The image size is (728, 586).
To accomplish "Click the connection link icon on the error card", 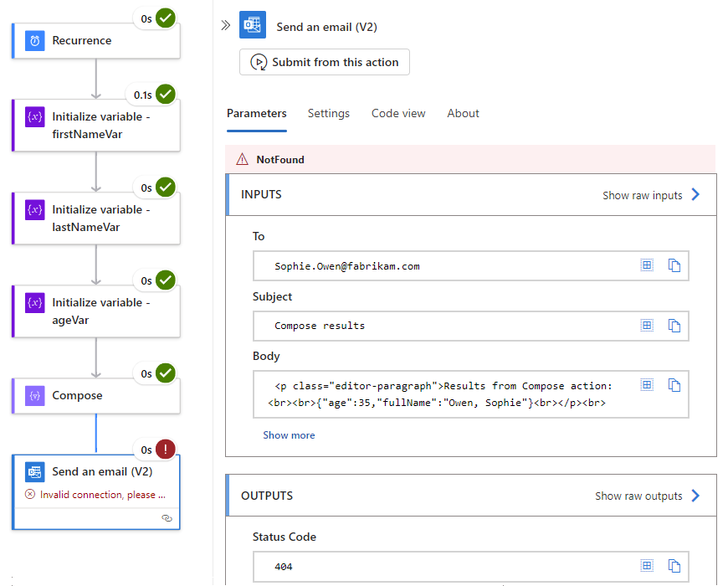I will click(x=167, y=518).
